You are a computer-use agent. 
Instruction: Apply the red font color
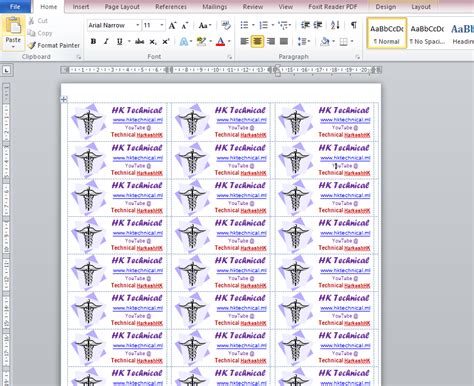pos(220,42)
